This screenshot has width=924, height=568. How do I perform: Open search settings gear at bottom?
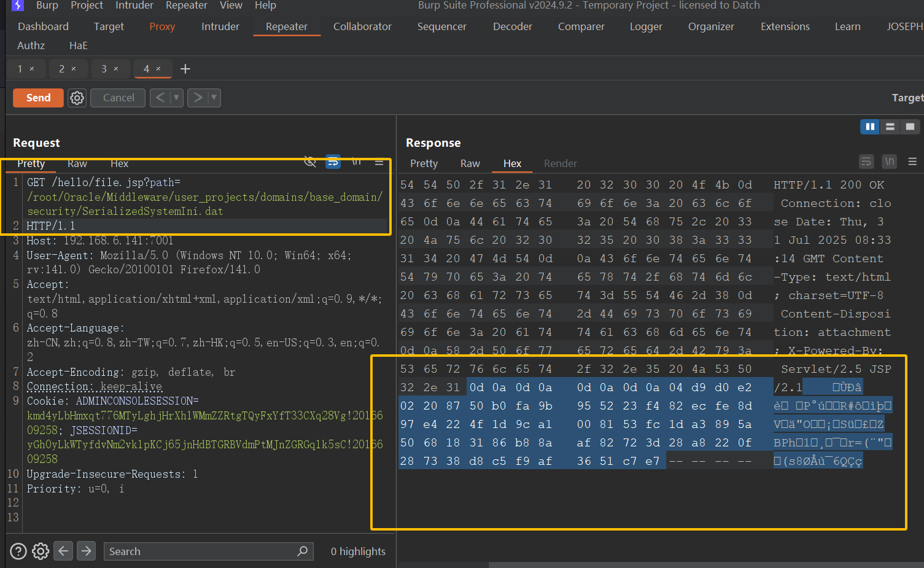(x=41, y=551)
